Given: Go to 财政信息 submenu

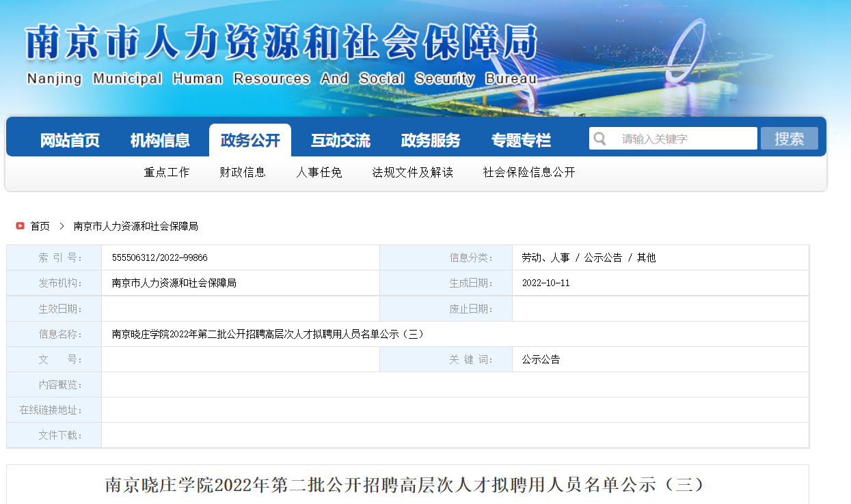Looking at the screenshot, I should click(x=243, y=173).
